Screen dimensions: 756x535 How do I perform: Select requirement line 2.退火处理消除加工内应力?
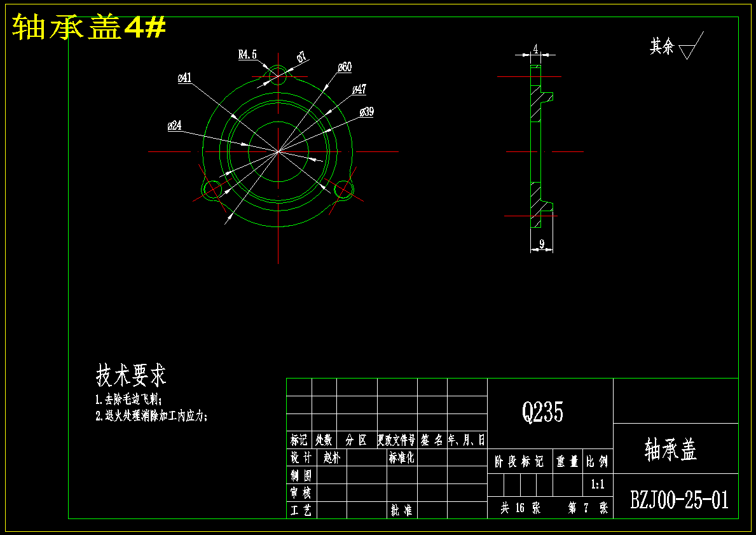click(151, 416)
